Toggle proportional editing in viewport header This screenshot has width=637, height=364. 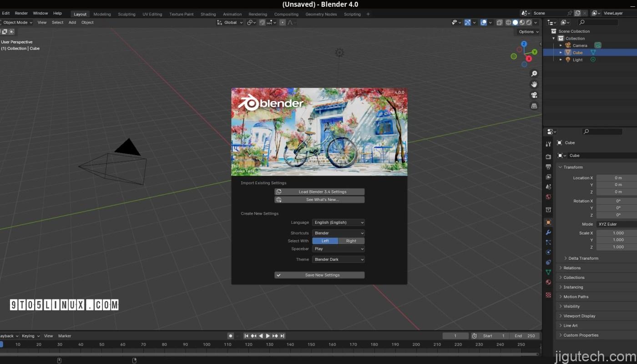pyautogui.click(x=283, y=22)
